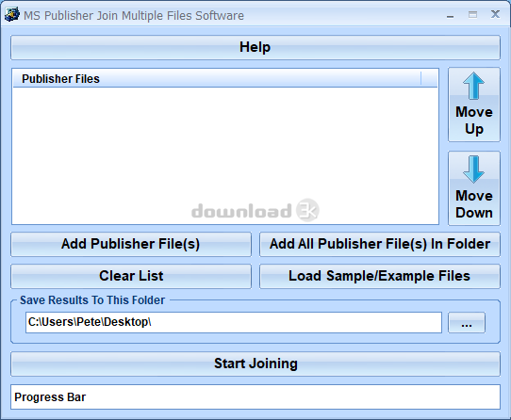
Task: Minimize the MS Publisher Join window
Action: [450, 15]
